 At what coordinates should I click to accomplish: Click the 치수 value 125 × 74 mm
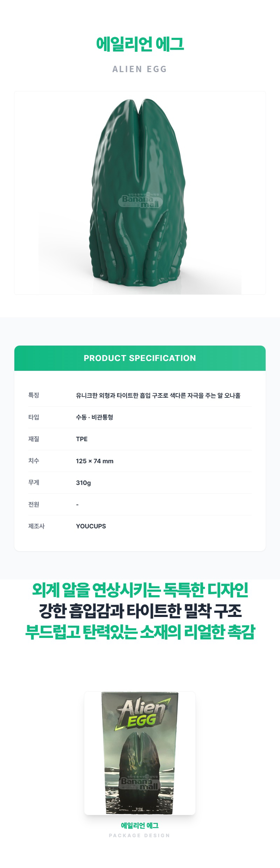click(x=94, y=461)
